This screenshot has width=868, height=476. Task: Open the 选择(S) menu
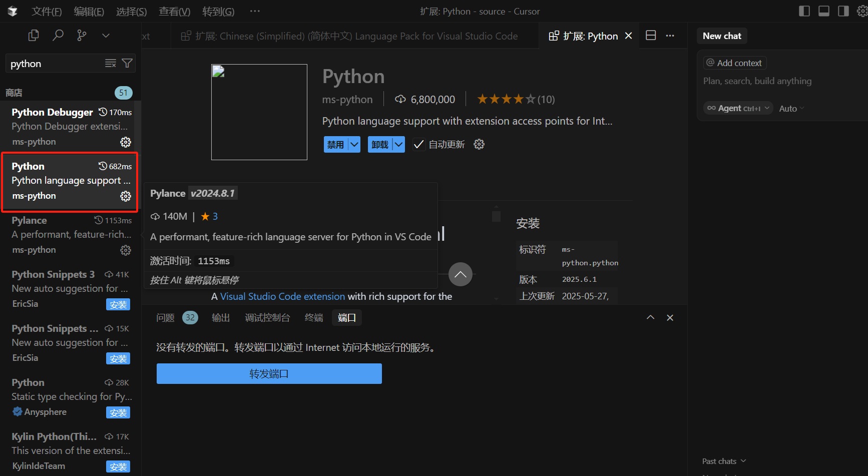pos(132,12)
